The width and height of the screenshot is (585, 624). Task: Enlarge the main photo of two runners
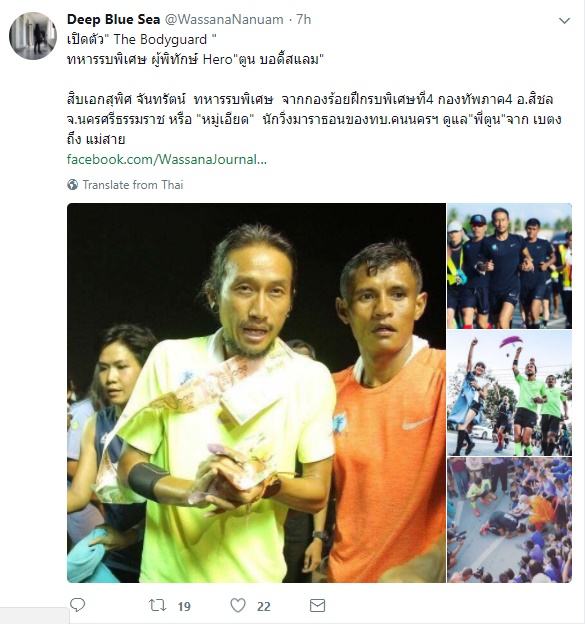point(256,393)
